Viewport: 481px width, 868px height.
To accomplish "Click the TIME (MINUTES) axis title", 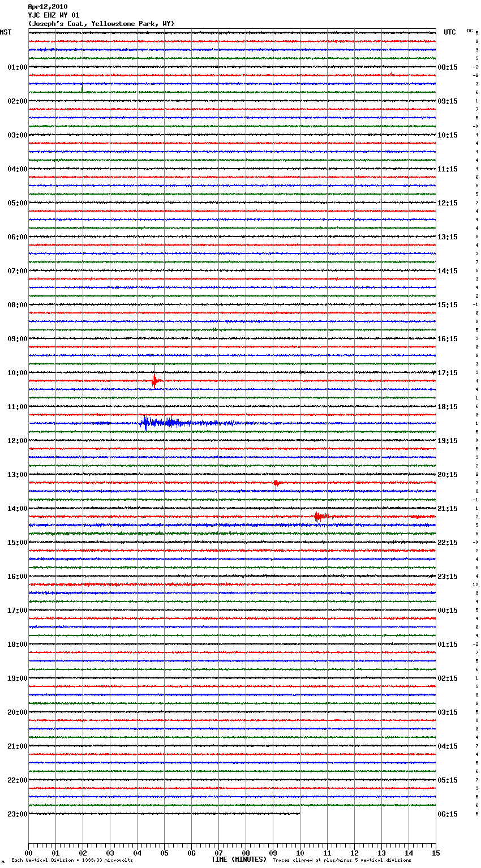I will tap(239, 860).
